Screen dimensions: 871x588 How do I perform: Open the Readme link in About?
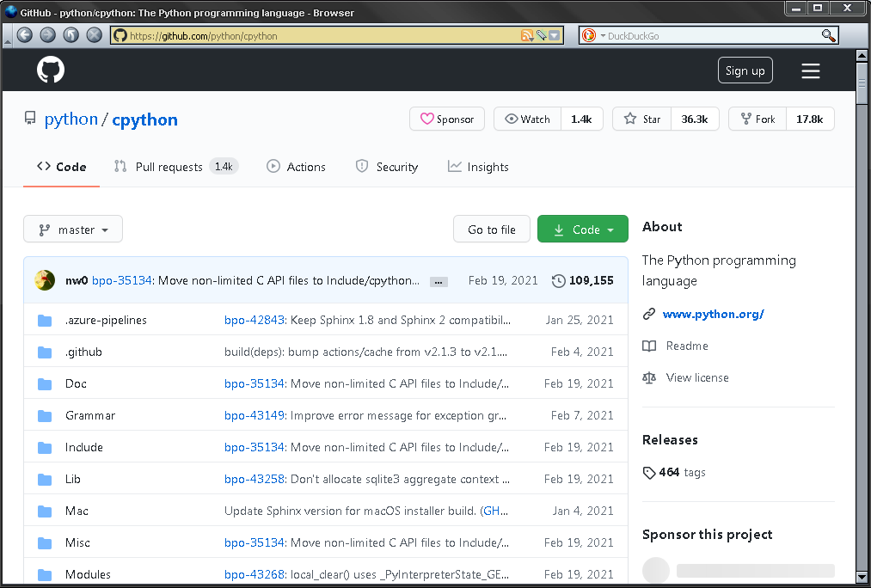pos(687,346)
